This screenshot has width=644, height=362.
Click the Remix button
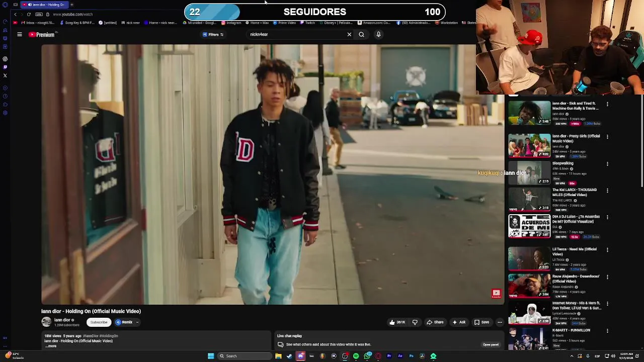tap(124, 322)
